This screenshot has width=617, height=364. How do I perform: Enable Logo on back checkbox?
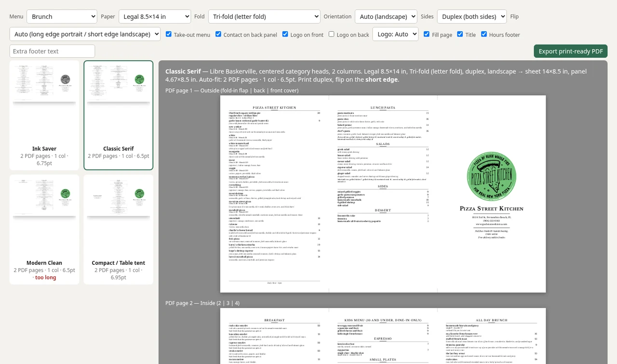(331, 34)
